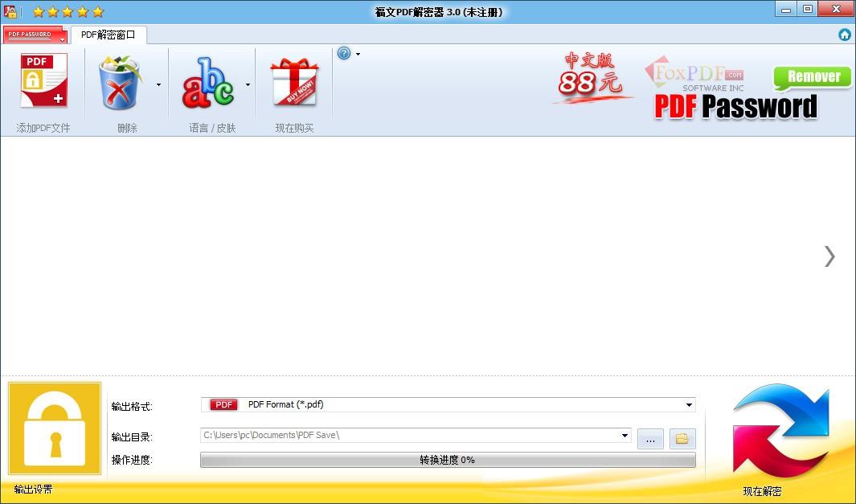Click the app icon in title bar
The width and height of the screenshot is (856, 504).
pyautogui.click(x=10, y=11)
